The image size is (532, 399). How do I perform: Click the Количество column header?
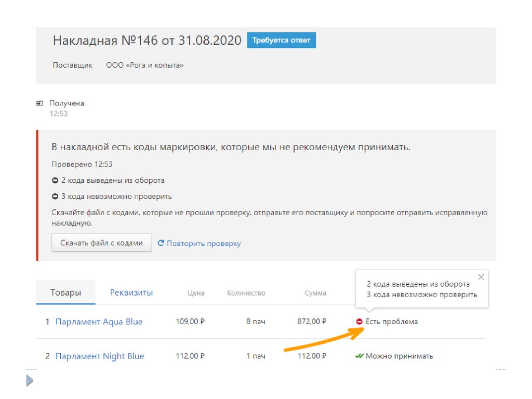(x=246, y=293)
